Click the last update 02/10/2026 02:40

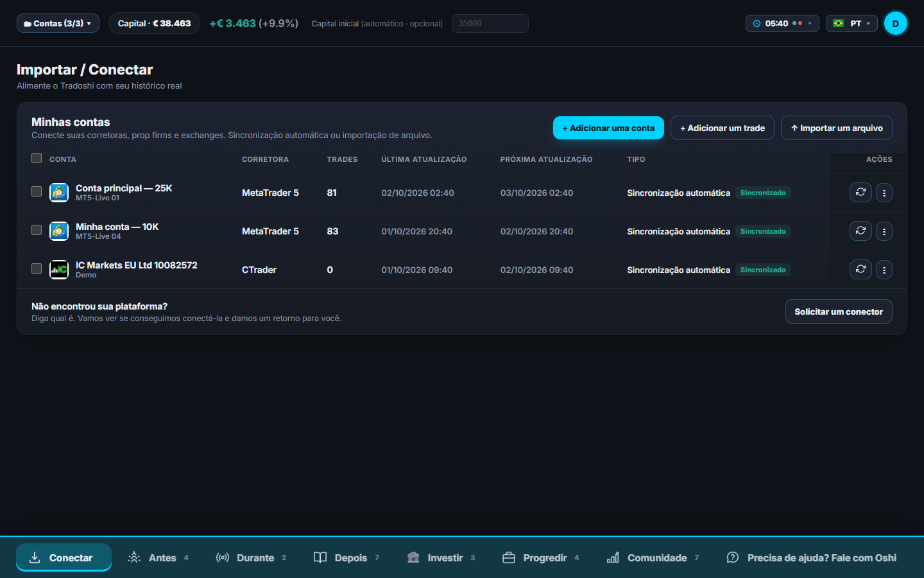click(x=418, y=193)
